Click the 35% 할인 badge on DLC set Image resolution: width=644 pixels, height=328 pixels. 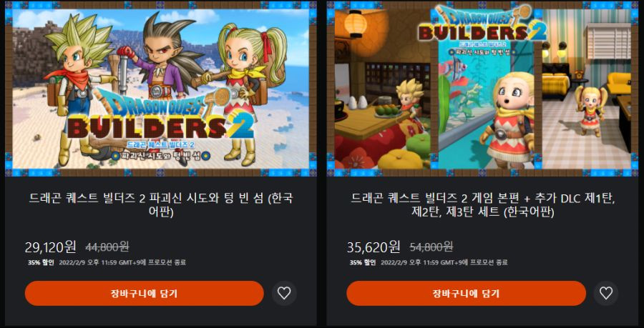pyautogui.click(x=363, y=263)
